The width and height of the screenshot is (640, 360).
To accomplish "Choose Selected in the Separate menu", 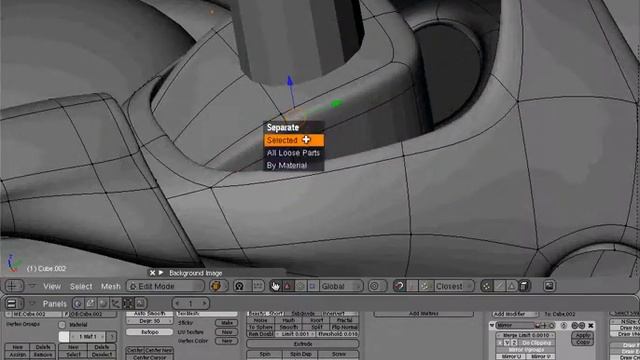I will [294, 140].
